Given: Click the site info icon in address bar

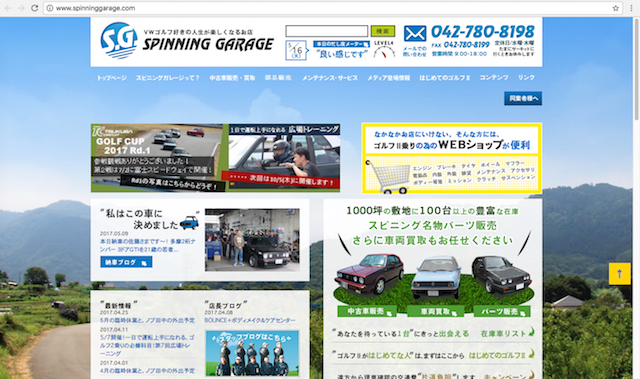Looking at the screenshot, I should [x=50, y=8].
